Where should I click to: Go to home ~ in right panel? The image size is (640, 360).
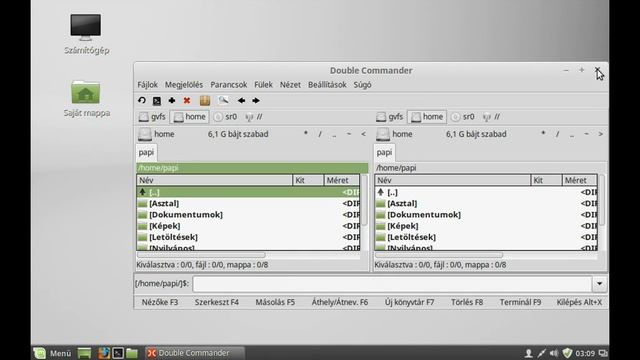tap(586, 134)
